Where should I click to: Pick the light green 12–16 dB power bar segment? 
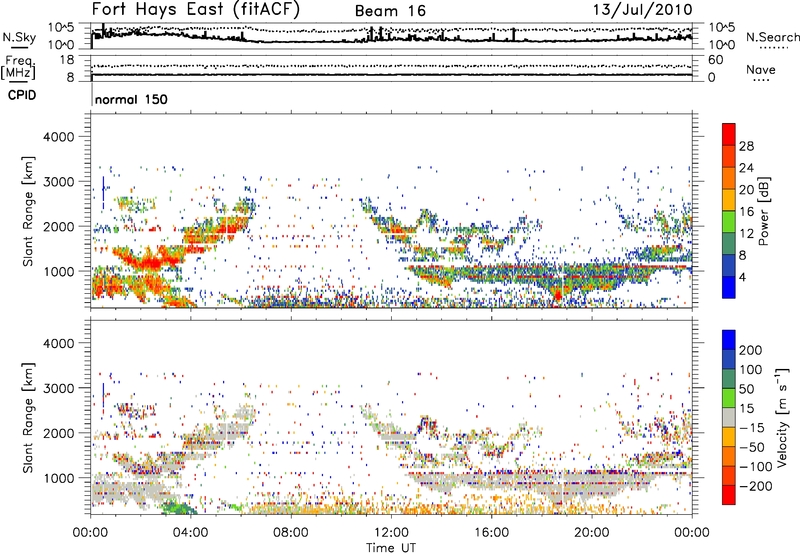(x=729, y=221)
